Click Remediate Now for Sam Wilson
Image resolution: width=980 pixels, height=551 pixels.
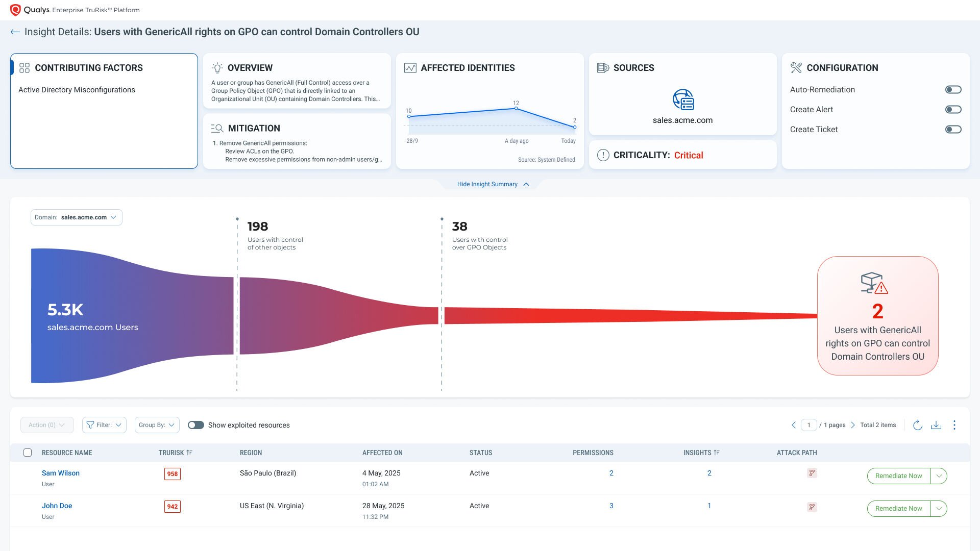click(x=899, y=476)
